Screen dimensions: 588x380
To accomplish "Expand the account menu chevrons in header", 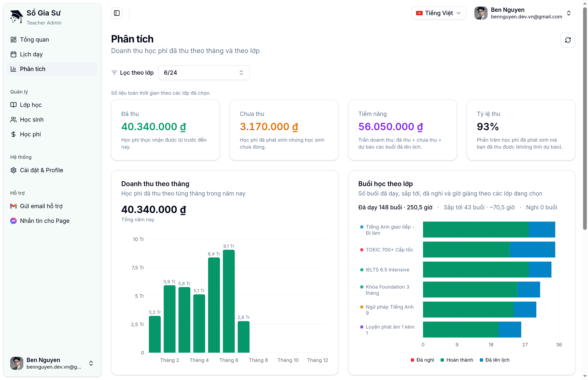I will click(x=569, y=13).
